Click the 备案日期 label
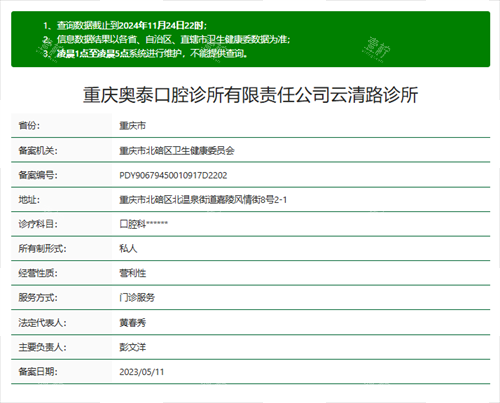Screen dimensions: 500x403 pos(38,372)
